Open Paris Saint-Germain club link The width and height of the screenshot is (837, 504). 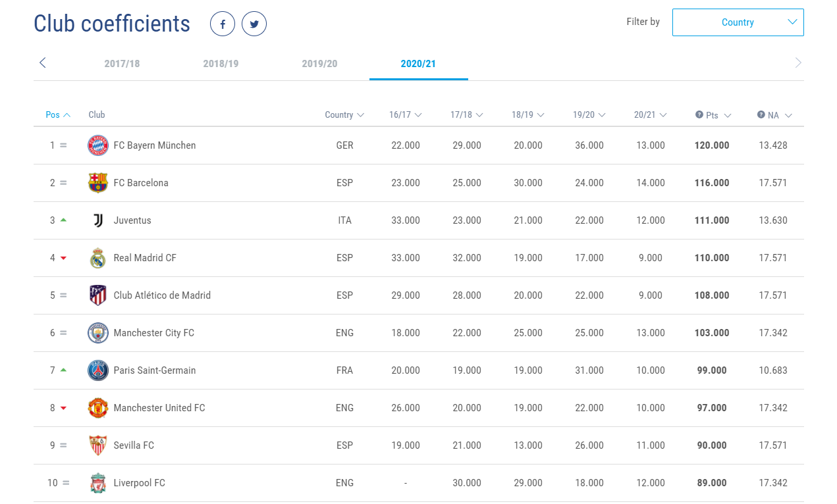tap(155, 370)
